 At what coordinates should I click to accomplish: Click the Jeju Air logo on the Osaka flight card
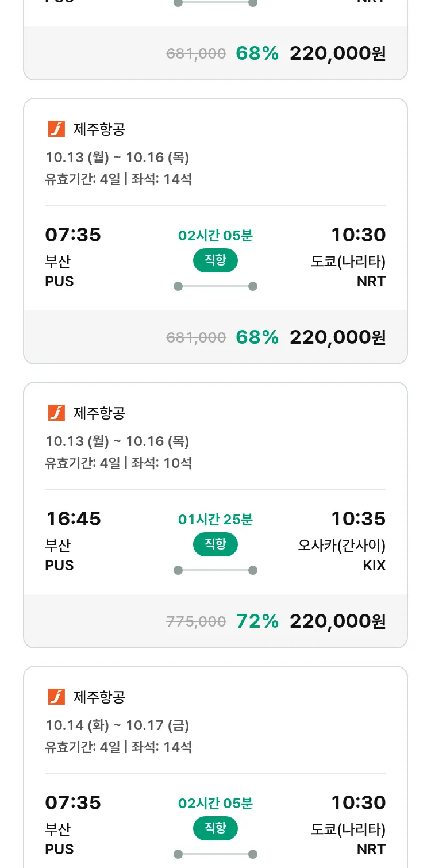click(x=56, y=413)
